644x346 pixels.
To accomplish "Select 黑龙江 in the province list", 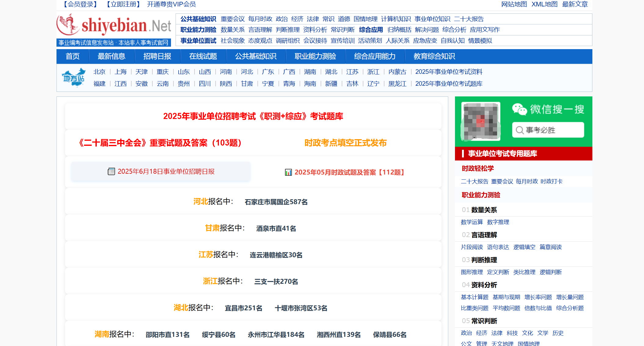I will pyautogui.click(x=397, y=84).
